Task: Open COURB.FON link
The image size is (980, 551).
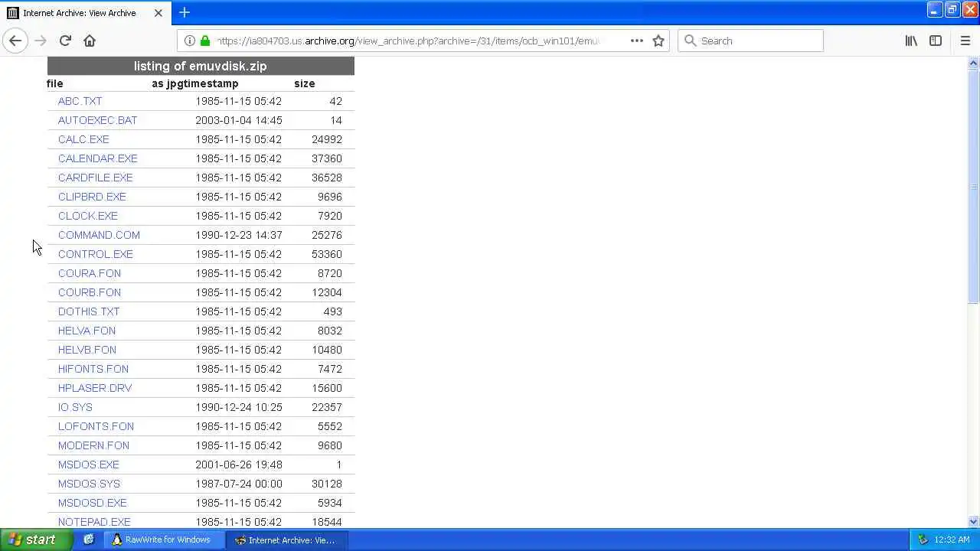Action: pyautogui.click(x=89, y=292)
